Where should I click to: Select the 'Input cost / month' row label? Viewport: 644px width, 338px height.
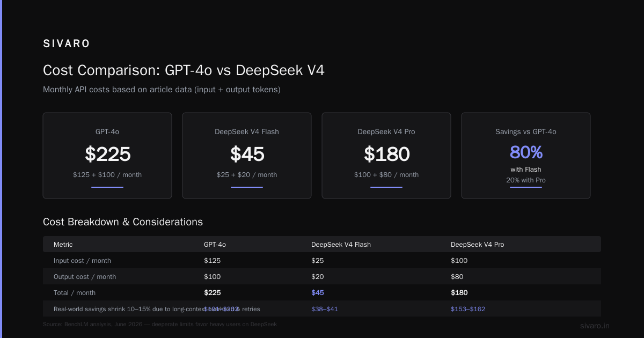pos(82,260)
